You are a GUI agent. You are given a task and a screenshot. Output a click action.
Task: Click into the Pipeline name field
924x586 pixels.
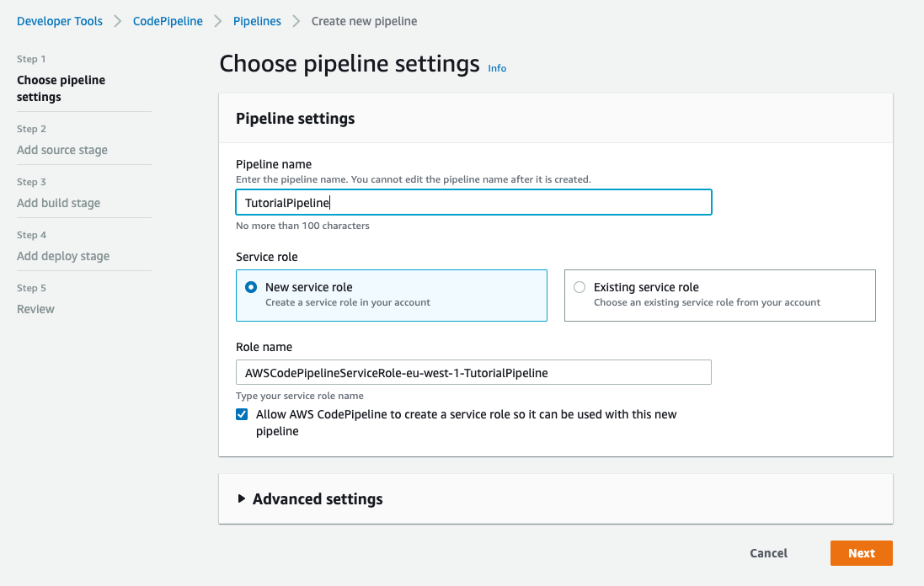click(473, 203)
